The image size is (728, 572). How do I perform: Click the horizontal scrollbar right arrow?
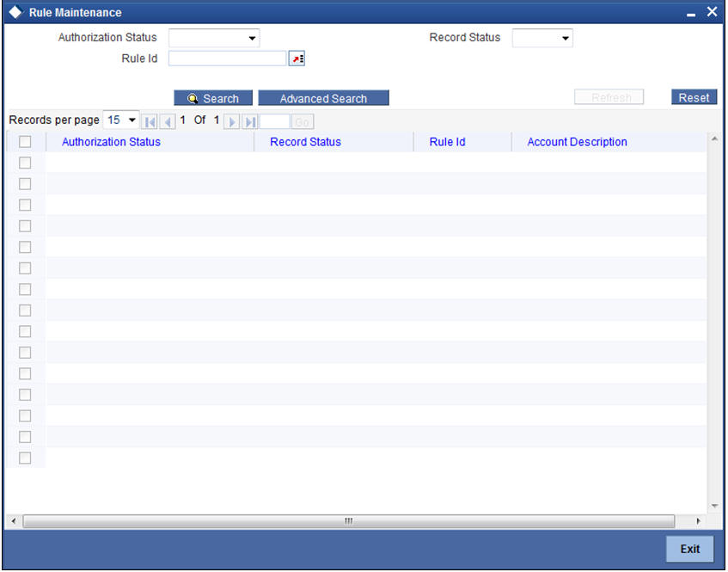698,521
